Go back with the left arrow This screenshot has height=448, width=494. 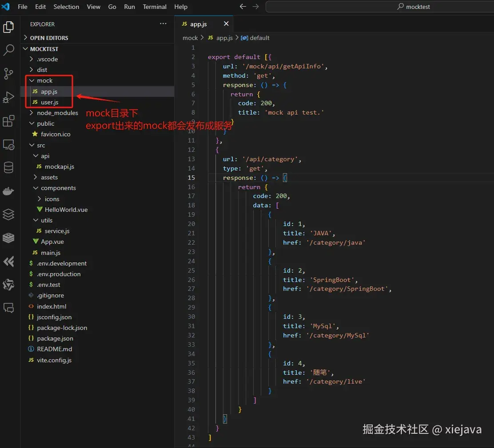click(x=243, y=7)
